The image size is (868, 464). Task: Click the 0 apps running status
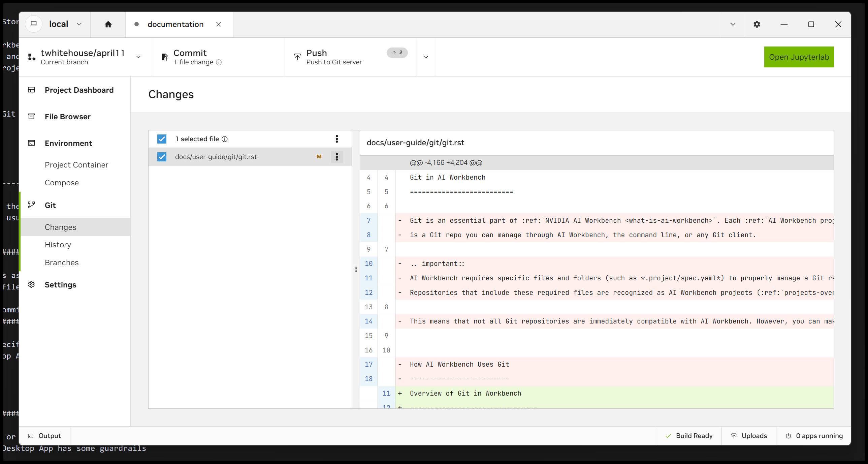[814, 436]
